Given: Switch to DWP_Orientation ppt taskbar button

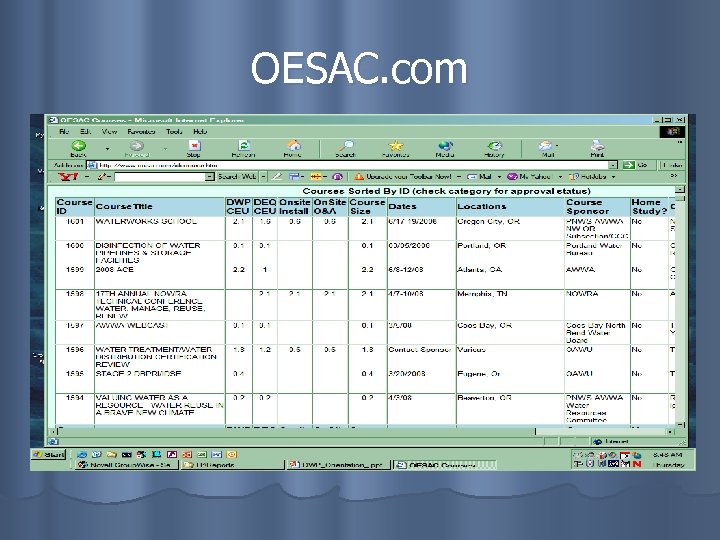Looking at the screenshot, I should click(338, 465).
